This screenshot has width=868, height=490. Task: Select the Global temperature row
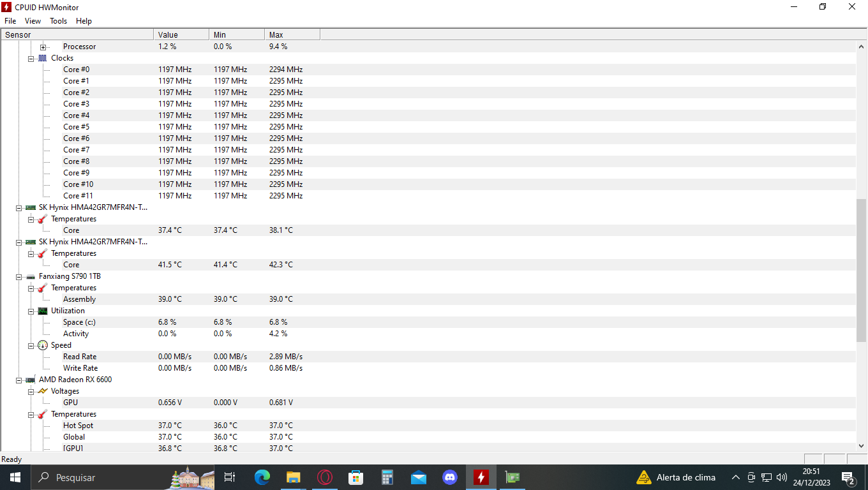(428, 437)
